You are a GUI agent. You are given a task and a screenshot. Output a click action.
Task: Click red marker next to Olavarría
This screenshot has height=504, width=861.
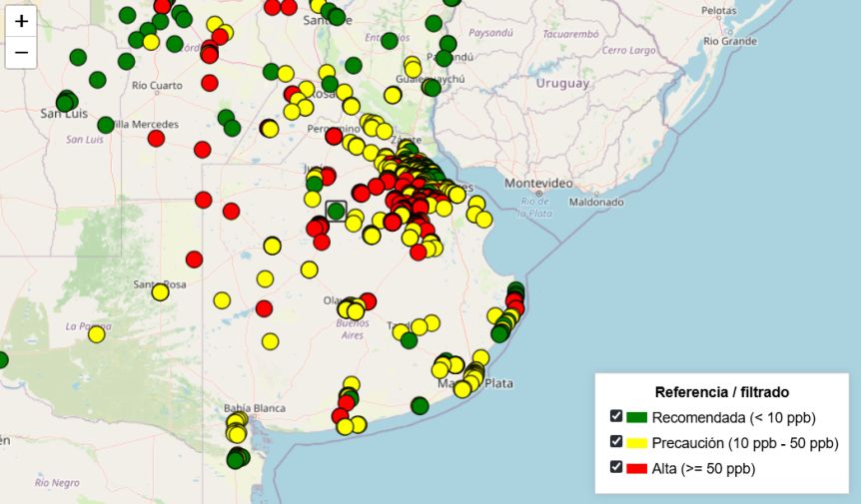[368, 300]
